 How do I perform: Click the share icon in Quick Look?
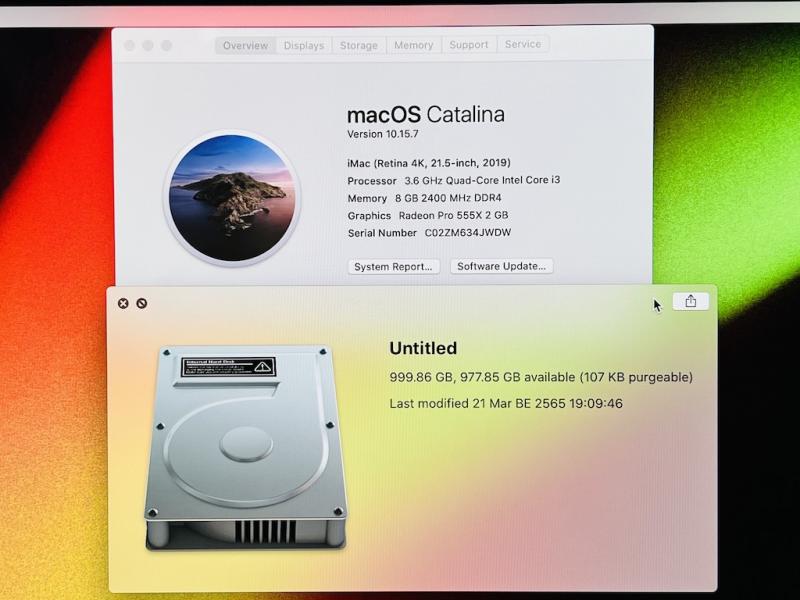(690, 301)
